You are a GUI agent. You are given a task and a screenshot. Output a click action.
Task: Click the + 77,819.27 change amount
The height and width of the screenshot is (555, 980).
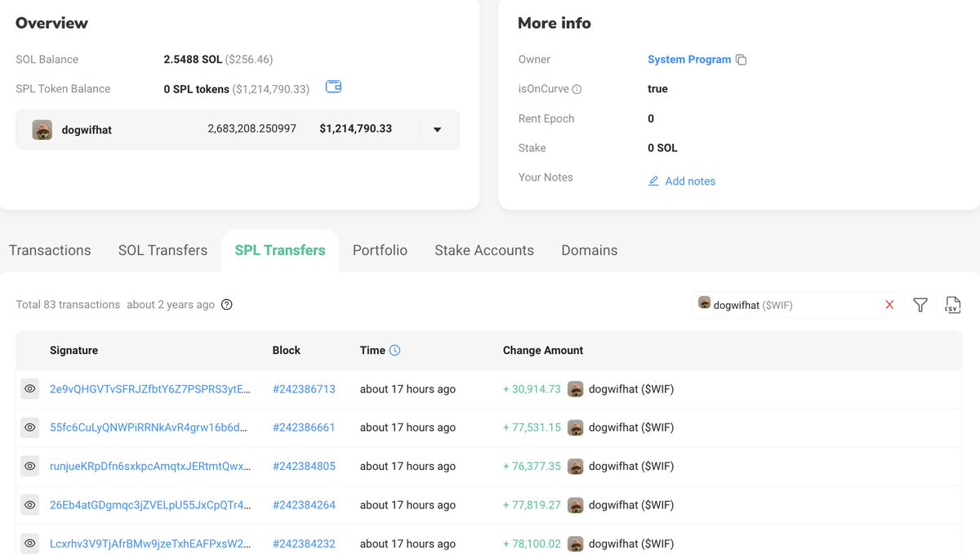coord(532,505)
